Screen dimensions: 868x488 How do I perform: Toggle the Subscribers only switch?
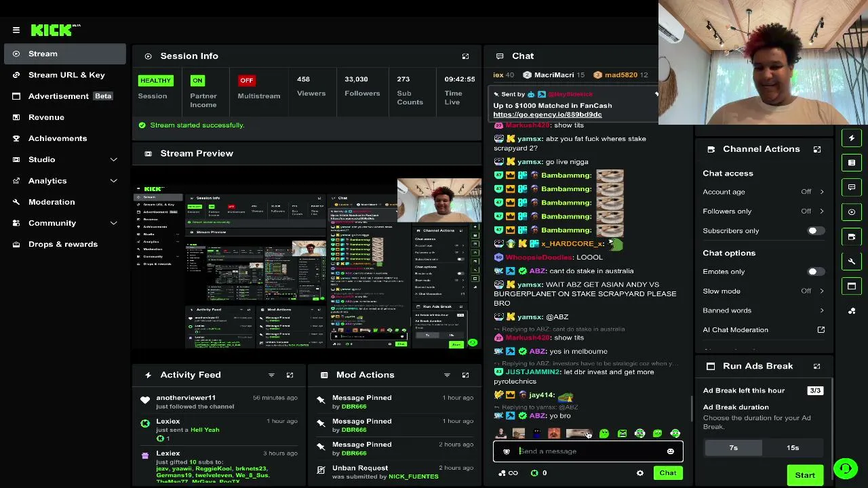click(816, 231)
